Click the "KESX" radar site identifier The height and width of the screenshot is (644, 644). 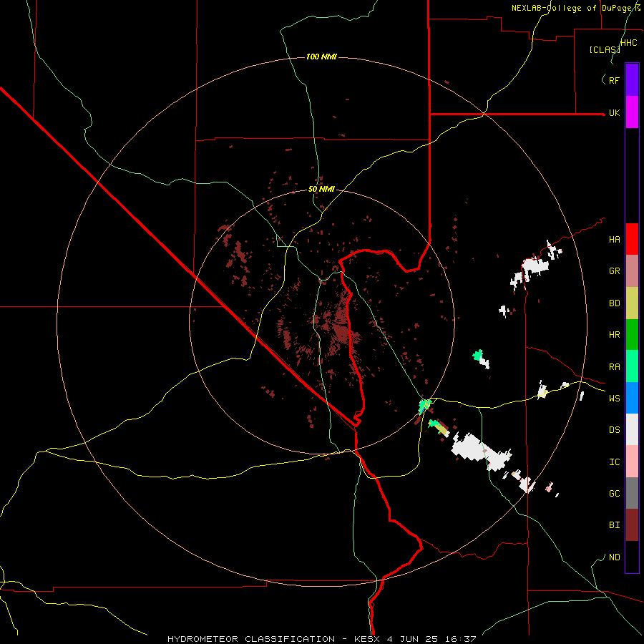click(x=369, y=639)
